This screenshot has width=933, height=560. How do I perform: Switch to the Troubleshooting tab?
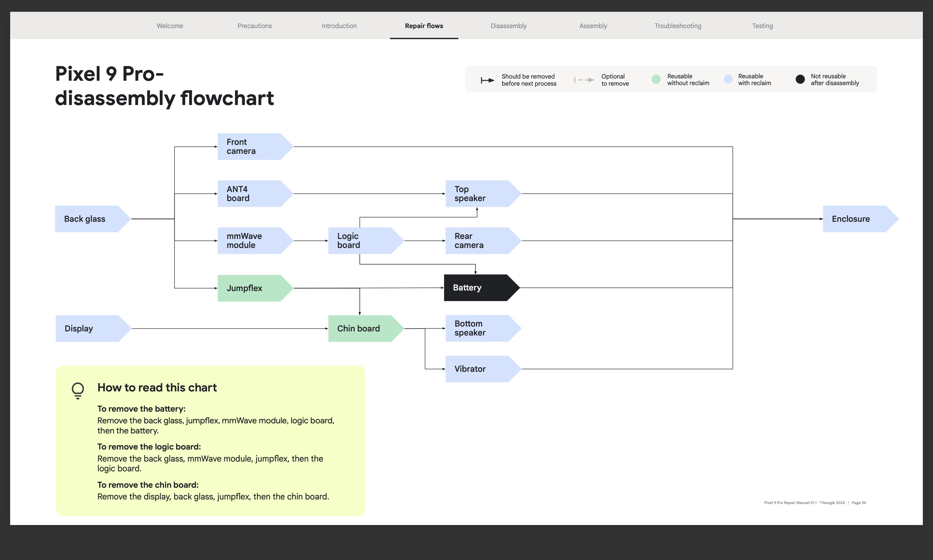pyautogui.click(x=677, y=26)
